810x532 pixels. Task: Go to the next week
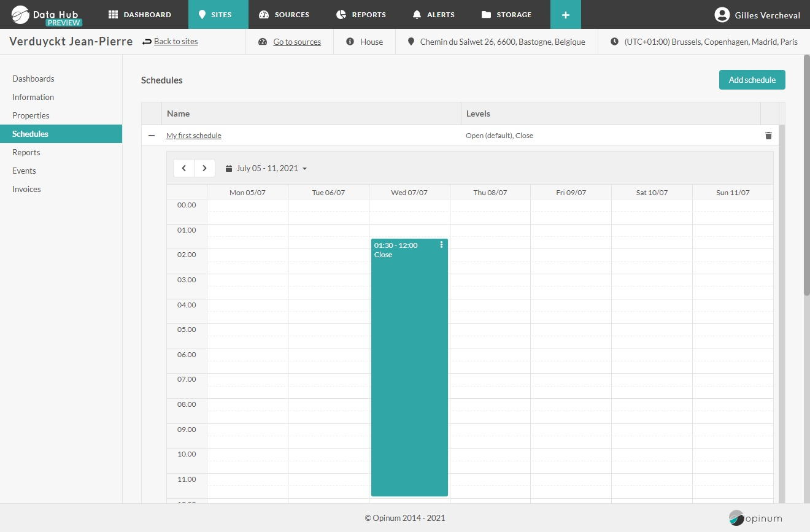(204, 168)
